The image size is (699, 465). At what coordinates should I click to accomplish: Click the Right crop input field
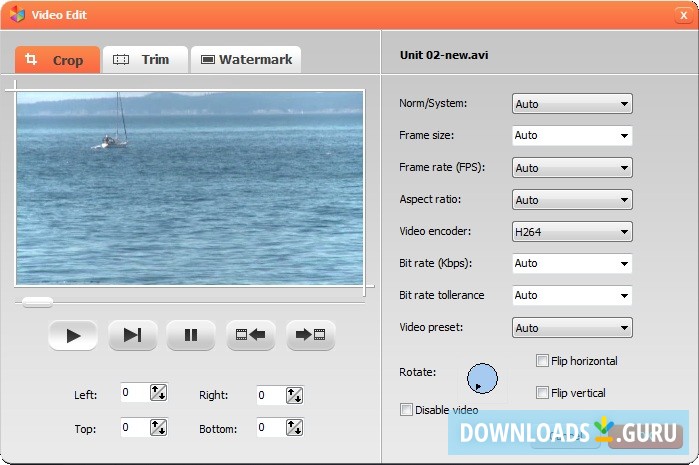coord(271,395)
